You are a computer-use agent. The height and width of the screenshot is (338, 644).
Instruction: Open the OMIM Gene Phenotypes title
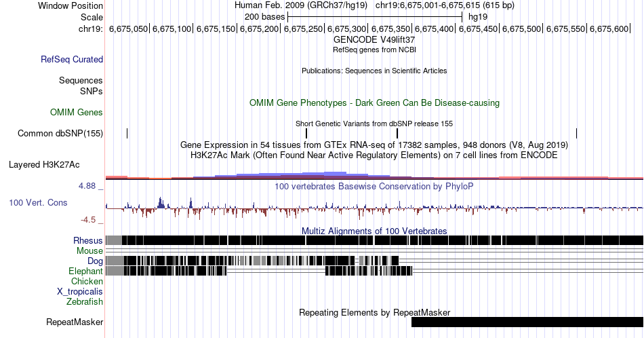coord(374,102)
